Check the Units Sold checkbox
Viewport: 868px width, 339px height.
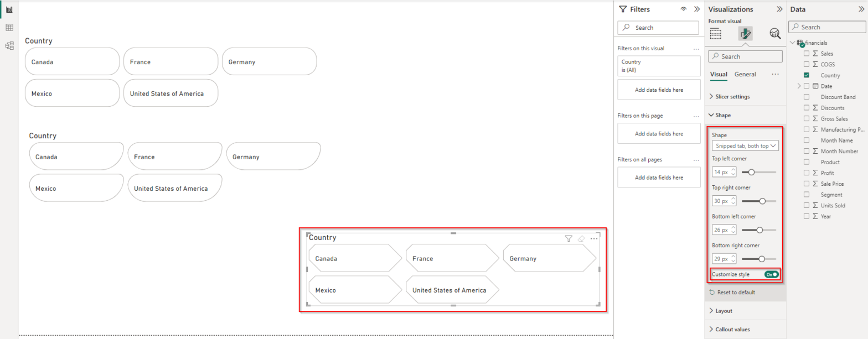pos(807,205)
